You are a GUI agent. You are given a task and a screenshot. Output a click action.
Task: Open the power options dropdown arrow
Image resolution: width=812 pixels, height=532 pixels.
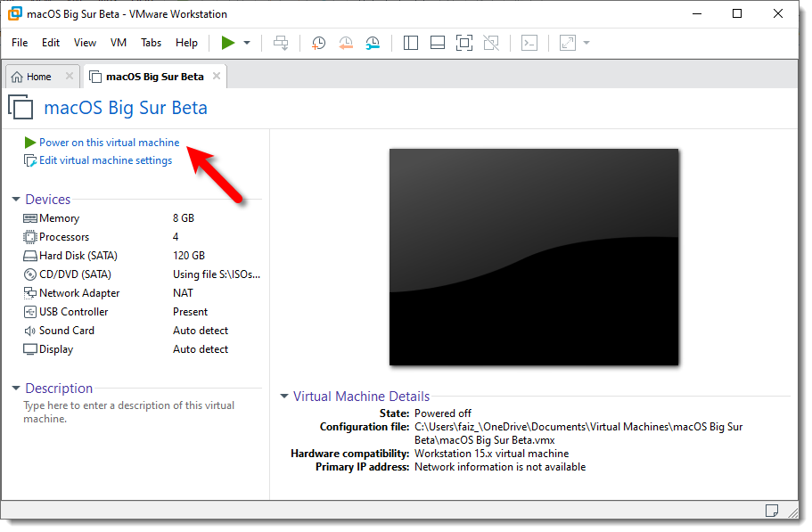coord(247,43)
